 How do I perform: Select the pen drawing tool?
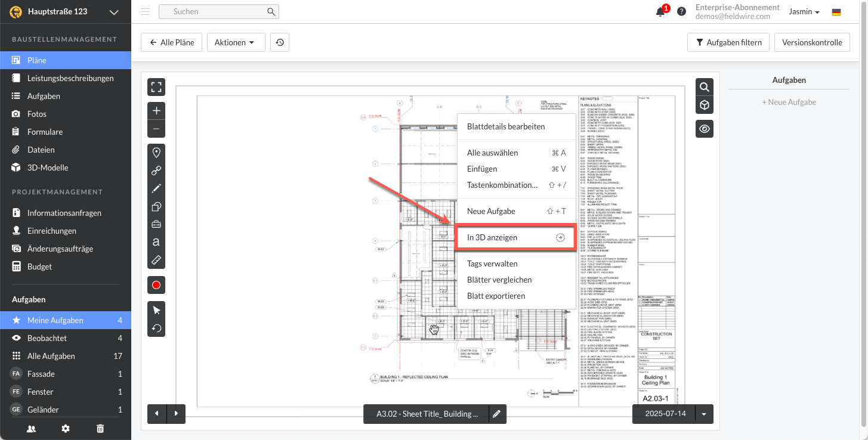coord(156,188)
